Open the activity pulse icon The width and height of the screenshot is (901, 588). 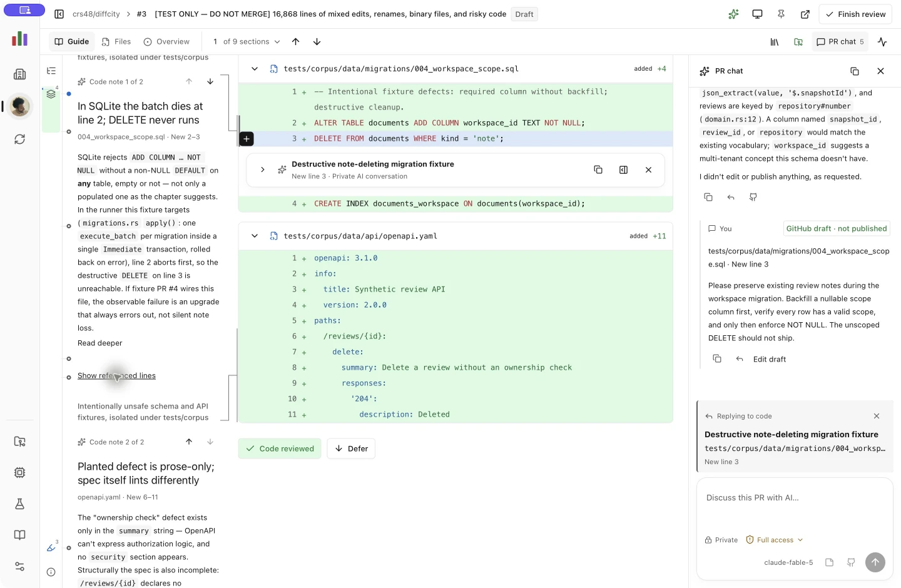tap(882, 41)
